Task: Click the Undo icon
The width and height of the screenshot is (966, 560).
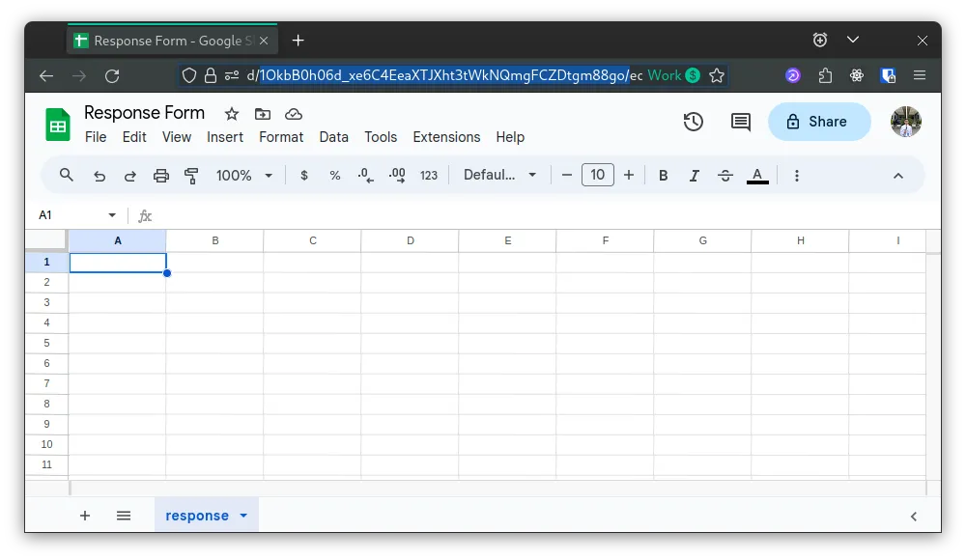Action: (x=99, y=175)
